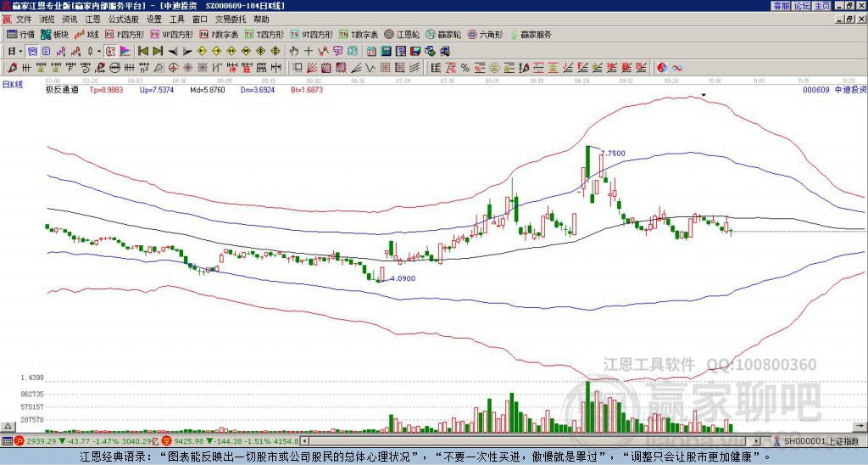Screen dimensions: 868x465
Task: Click the volume panel up-triangle button
Action: click(x=7, y=426)
